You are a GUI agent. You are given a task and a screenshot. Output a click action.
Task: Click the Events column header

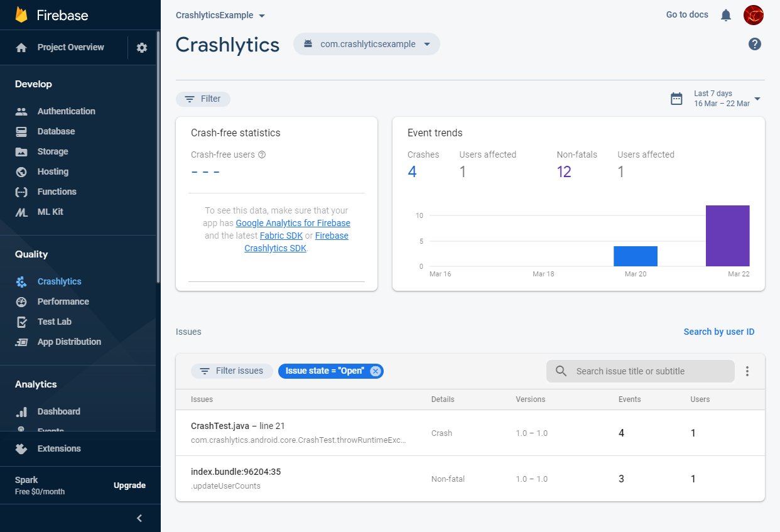pos(630,400)
